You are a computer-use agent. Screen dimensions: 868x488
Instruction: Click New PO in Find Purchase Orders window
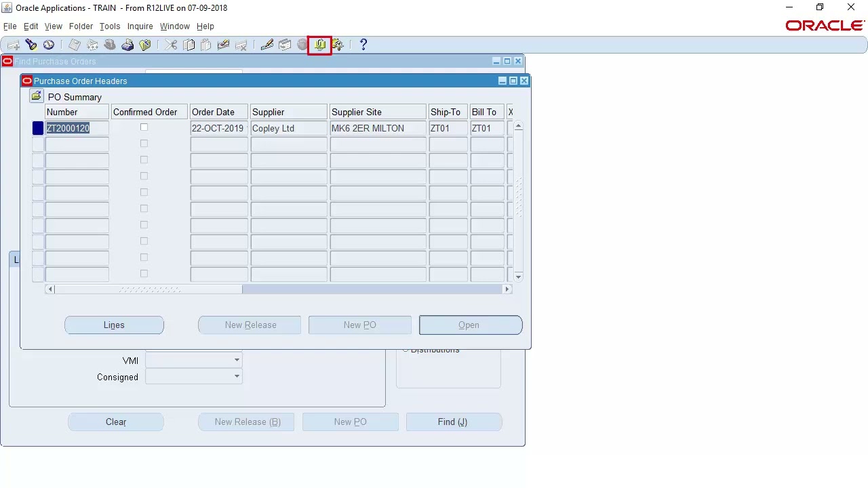tap(351, 422)
